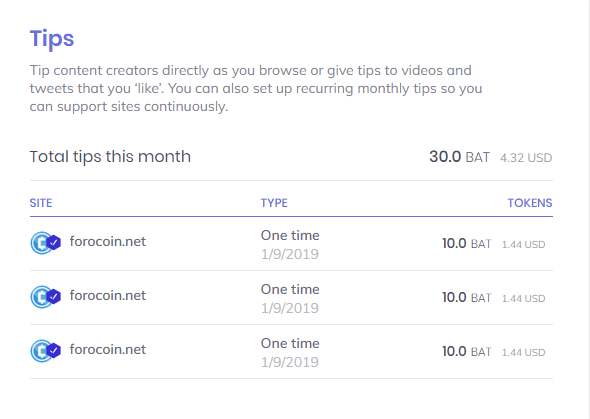Open first forocoin.net site link

pyautogui.click(x=108, y=241)
